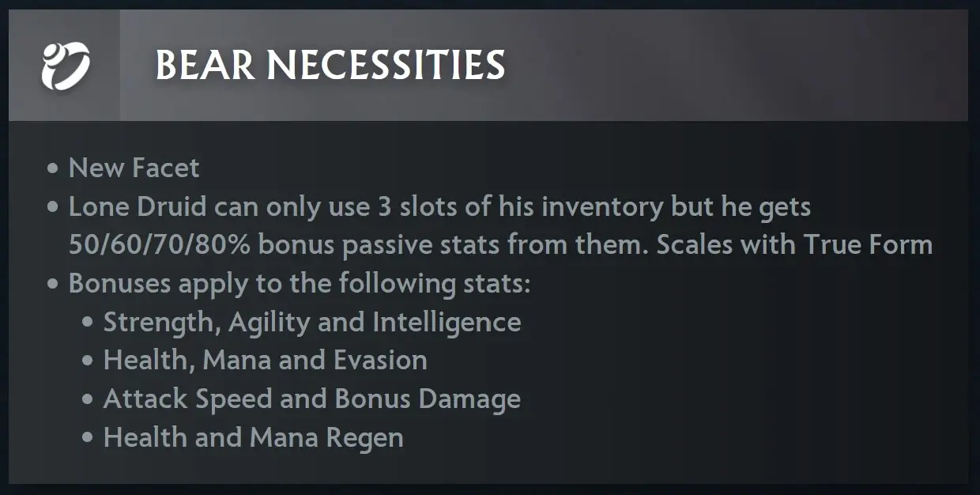The width and height of the screenshot is (980, 495).
Task: Click the bullet beside Bonuses apply line
Action: 53,284
